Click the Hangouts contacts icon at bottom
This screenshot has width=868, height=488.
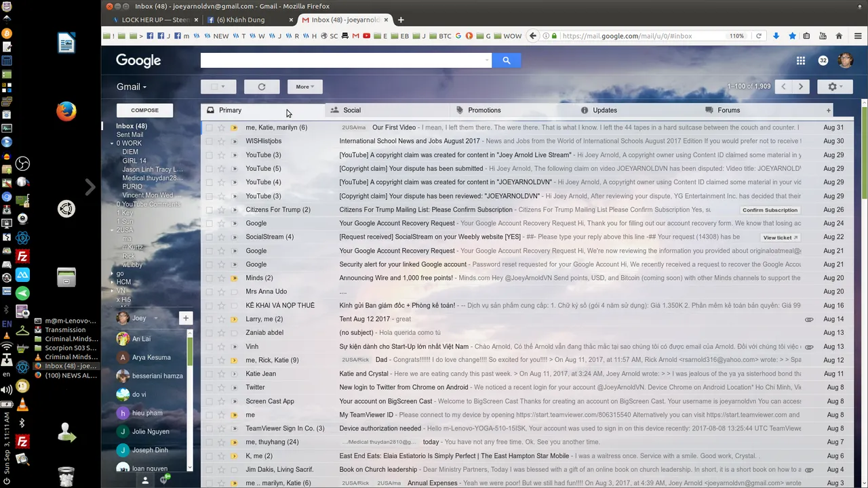point(145,480)
